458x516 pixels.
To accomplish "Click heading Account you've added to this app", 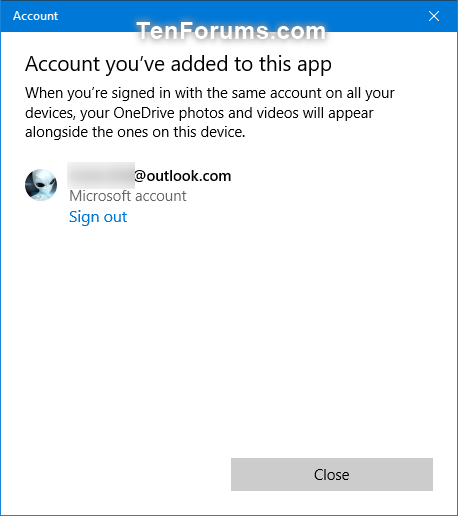I will point(178,64).
